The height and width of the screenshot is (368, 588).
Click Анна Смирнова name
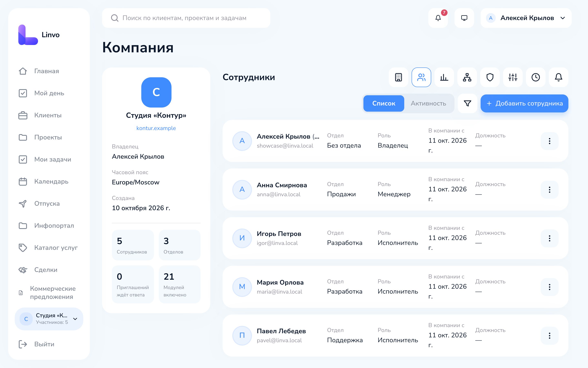pyautogui.click(x=282, y=185)
